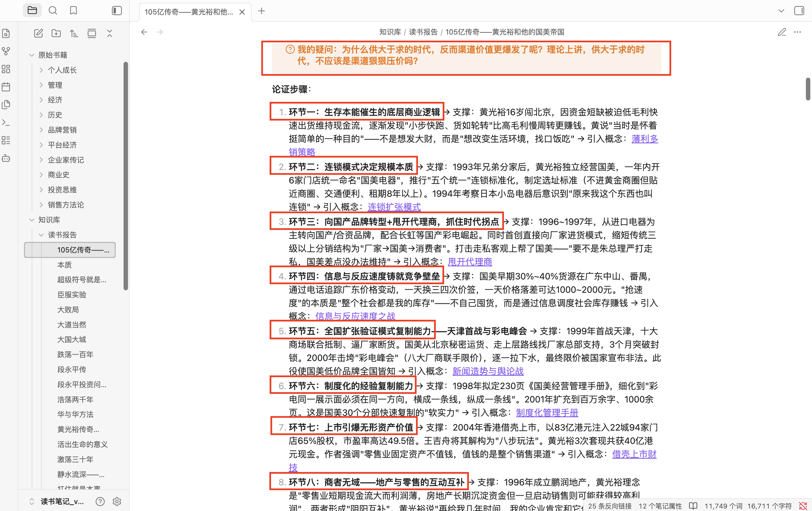Open the templates copy ribbon icon
The height and width of the screenshot is (511, 812).
point(6,105)
